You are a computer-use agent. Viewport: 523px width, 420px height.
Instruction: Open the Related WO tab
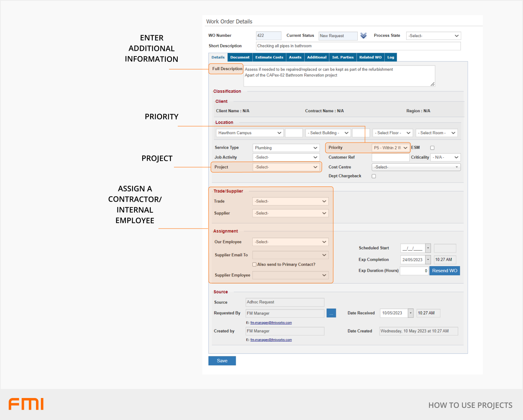(x=370, y=58)
